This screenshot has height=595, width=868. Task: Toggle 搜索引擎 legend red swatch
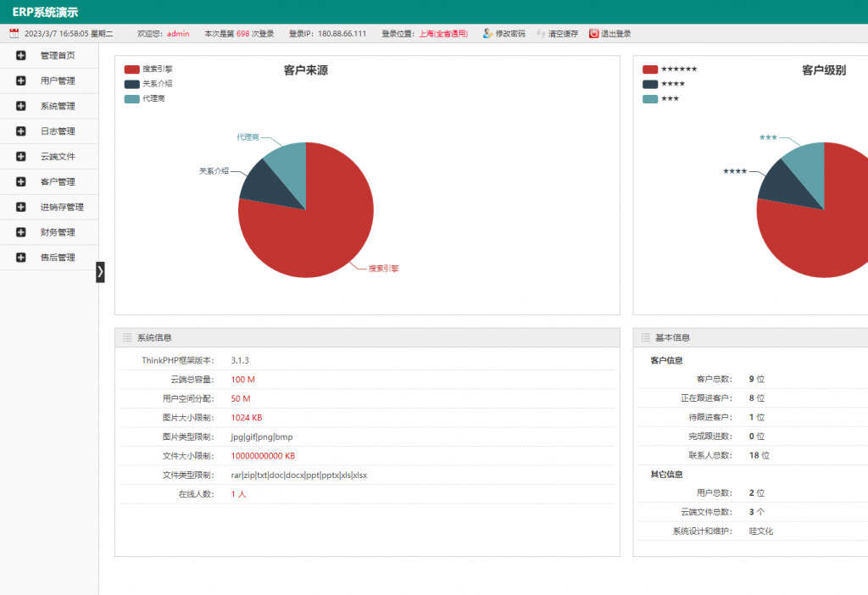131,70
